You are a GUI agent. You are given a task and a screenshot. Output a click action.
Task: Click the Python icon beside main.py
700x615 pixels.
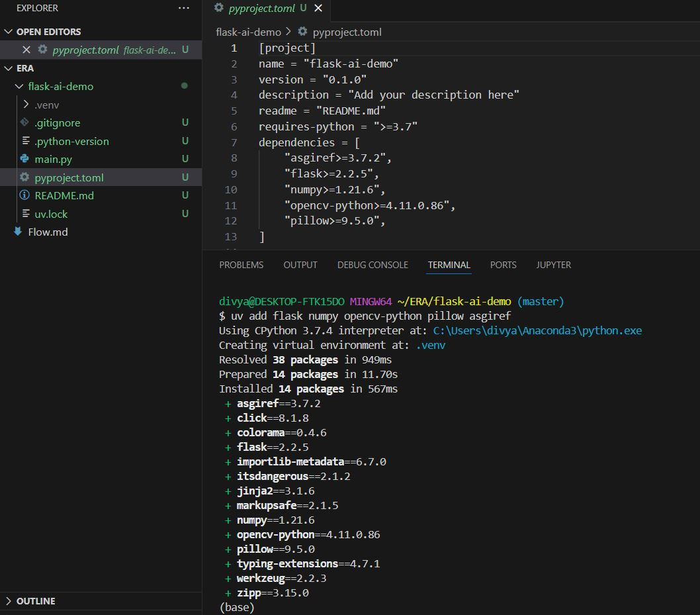pyautogui.click(x=25, y=159)
